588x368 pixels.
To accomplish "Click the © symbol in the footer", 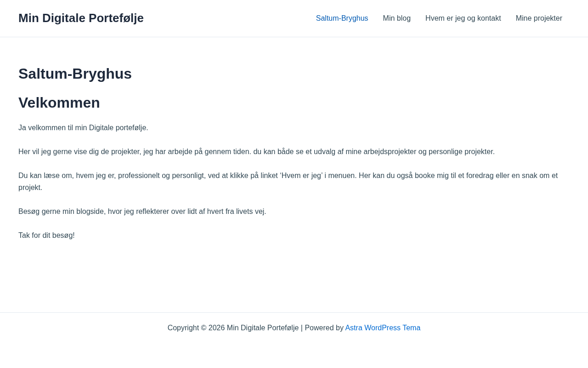I will pyautogui.click(x=204, y=328).
